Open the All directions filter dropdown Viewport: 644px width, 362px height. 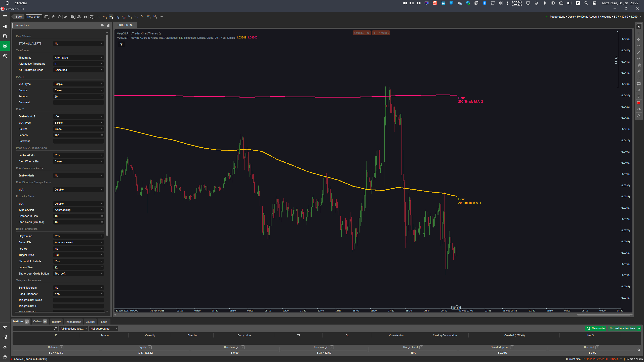click(x=73, y=329)
